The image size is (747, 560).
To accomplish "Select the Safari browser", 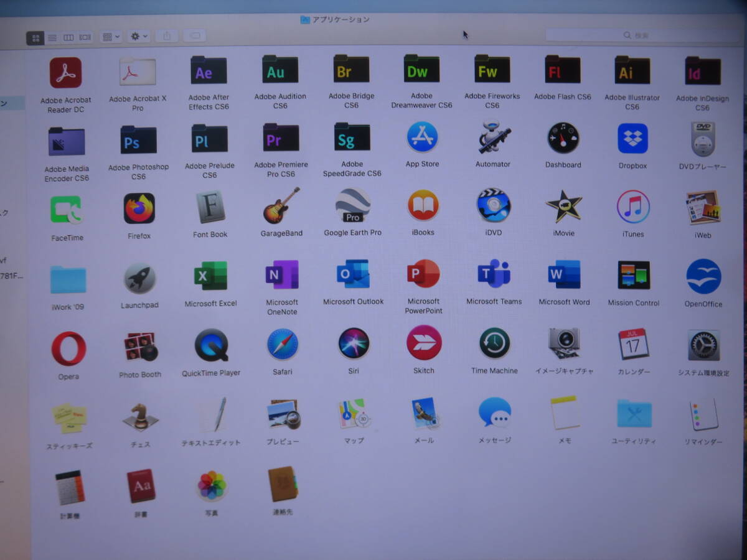I will tap(283, 344).
